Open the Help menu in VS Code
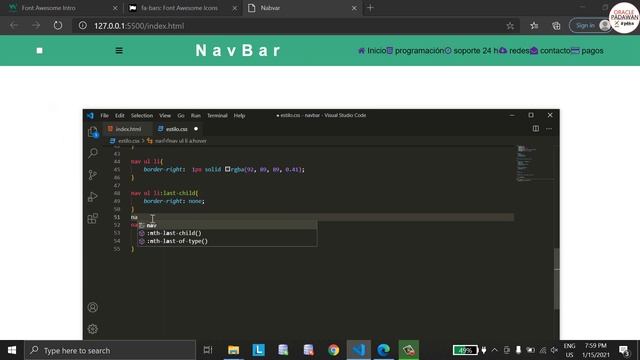Screen dimensions: 640x360 239,116
